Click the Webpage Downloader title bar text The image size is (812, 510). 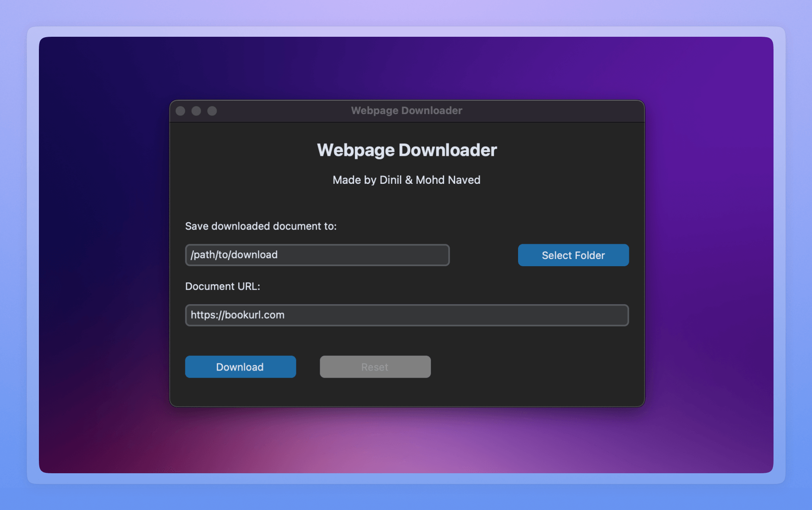point(406,111)
